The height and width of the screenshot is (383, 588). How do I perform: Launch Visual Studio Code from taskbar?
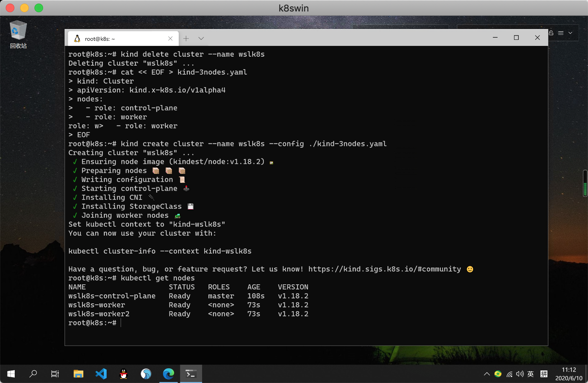click(x=101, y=374)
